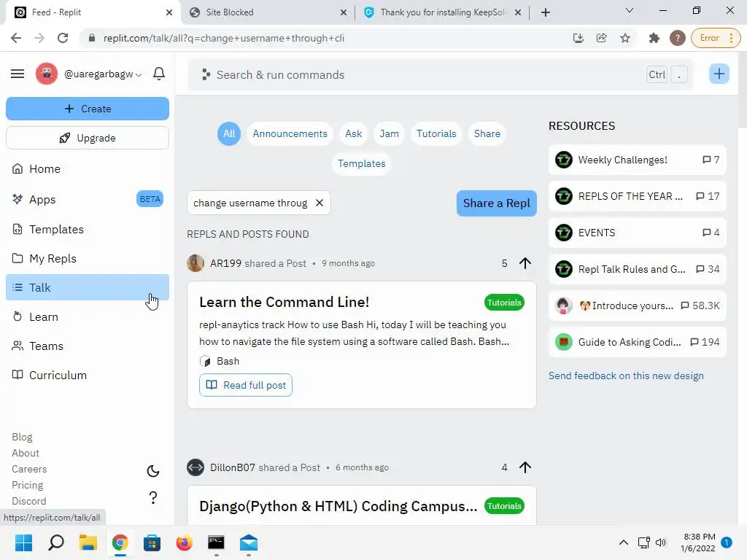Screen dimensions: 747x560
Task: Open Chrome extensions puzzle icon
Action: point(654,38)
